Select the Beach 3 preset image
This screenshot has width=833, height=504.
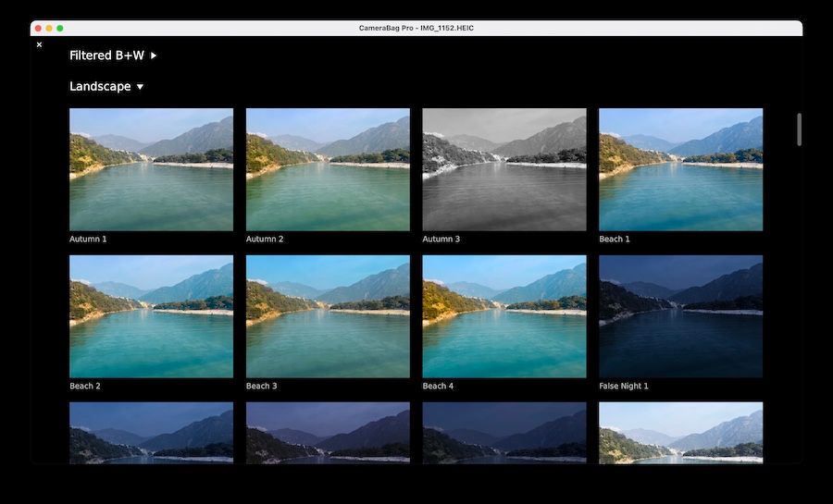click(328, 316)
